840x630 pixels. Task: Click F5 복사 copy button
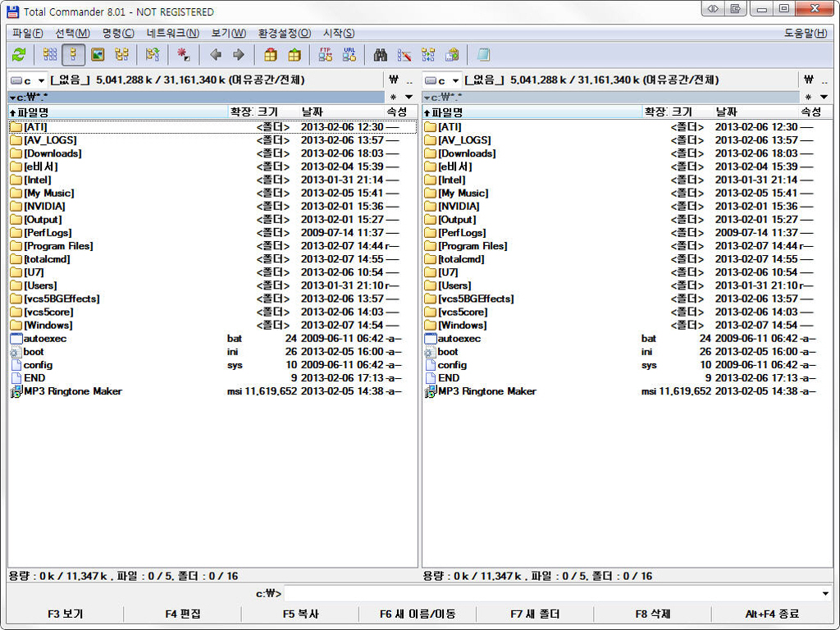pyautogui.click(x=300, y=614)
